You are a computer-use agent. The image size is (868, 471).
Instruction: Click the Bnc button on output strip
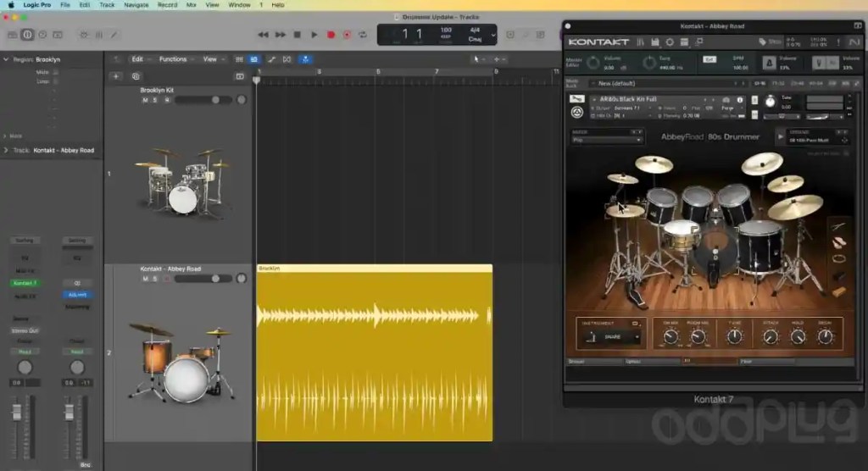[x=85, y=465]
